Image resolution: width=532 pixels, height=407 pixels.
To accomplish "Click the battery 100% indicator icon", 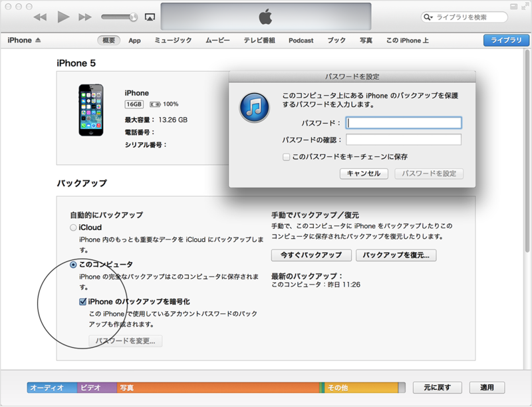I will click(155, 104).
